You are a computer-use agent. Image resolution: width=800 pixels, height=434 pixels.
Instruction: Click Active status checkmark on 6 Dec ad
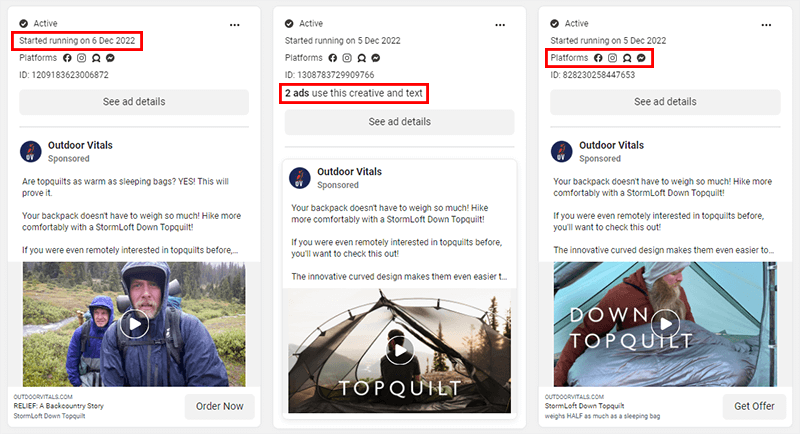(23, 23)
